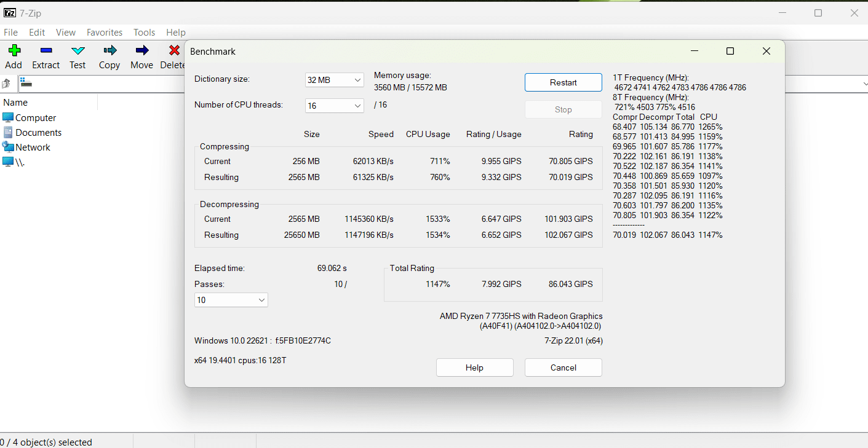Select the Documents folder entry
Screen dimensions: 868x448
(x=38, y=133)
